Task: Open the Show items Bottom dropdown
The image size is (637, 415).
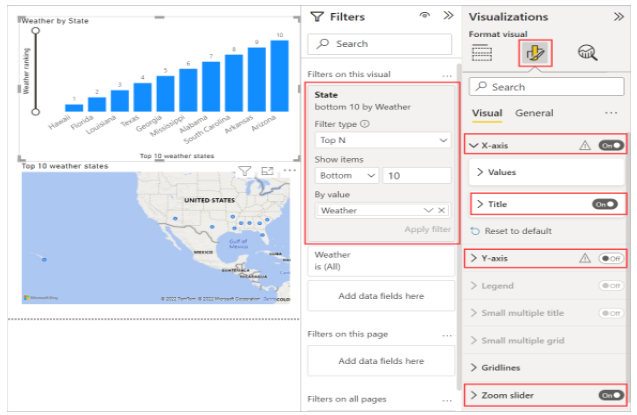Action: 346,176
